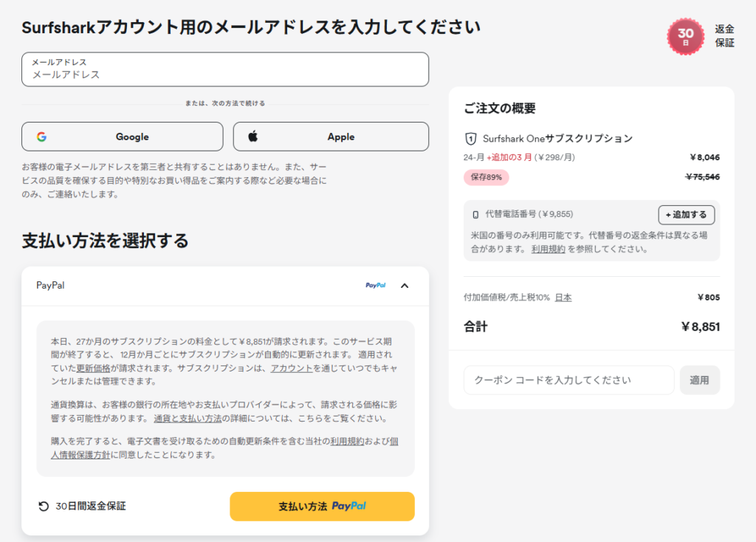Open the 利用規約 link in purchase terms
756x542 pixels.
tap(347, 442)
